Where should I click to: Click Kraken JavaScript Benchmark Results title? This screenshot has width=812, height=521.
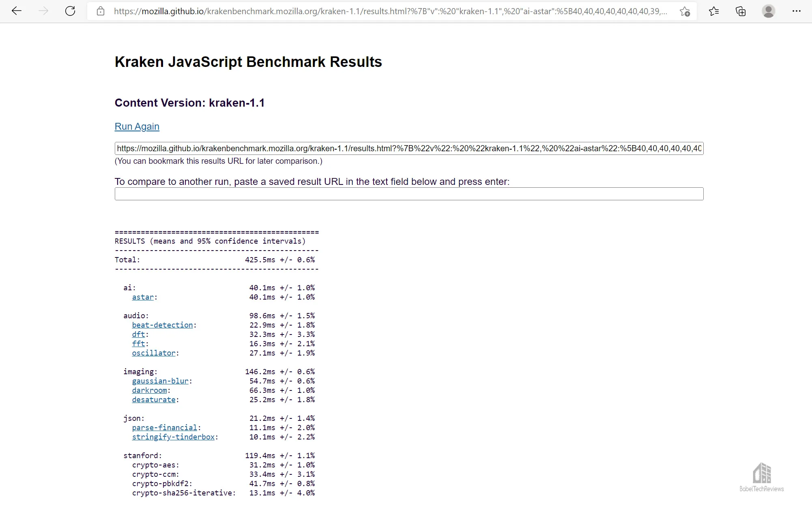(x=248, y=62)
